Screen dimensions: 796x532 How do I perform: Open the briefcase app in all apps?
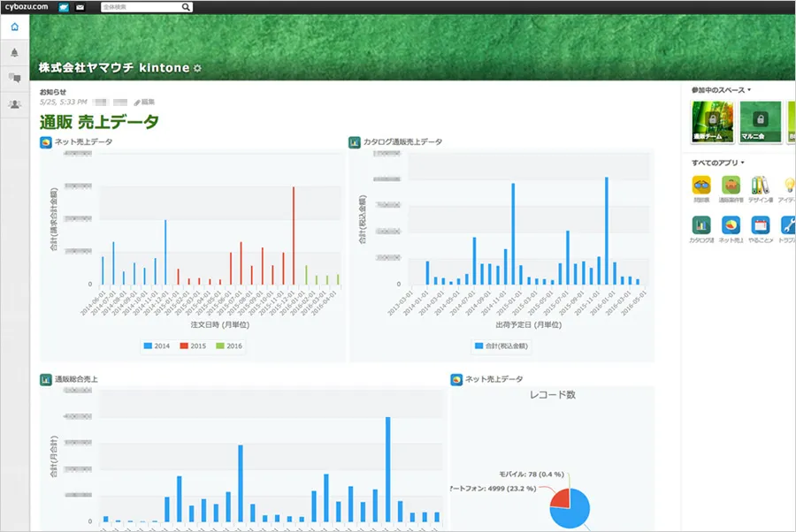coord(731,185)
